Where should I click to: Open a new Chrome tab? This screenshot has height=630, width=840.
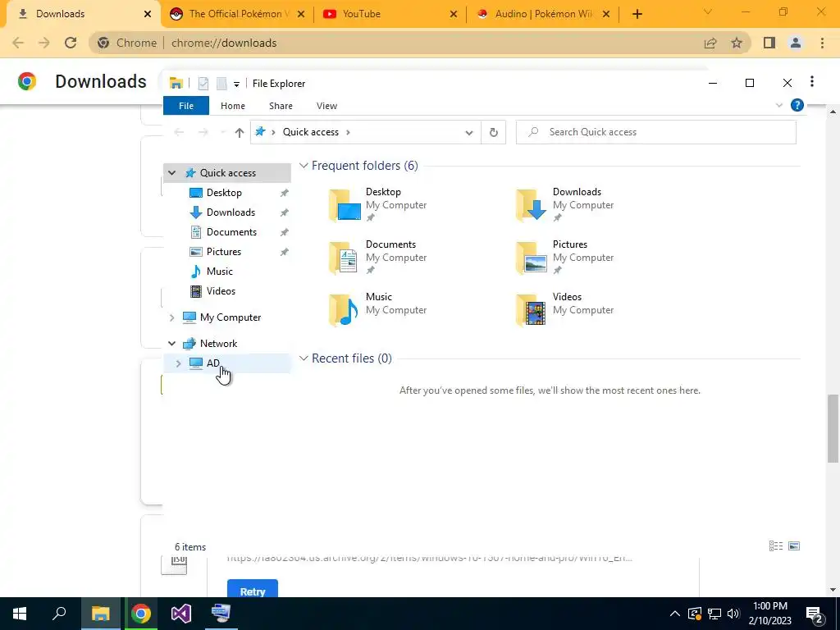pos(637,14)
